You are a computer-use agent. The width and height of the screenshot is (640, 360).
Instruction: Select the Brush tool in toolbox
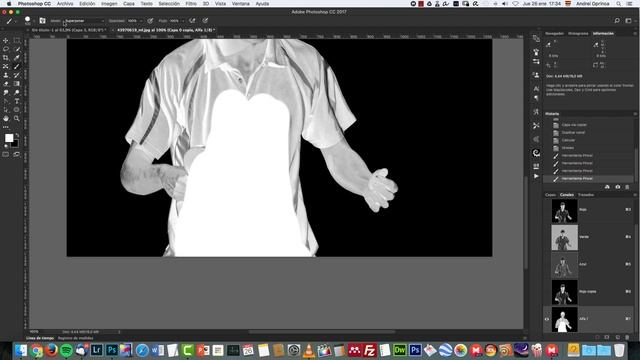click(17, 66)
